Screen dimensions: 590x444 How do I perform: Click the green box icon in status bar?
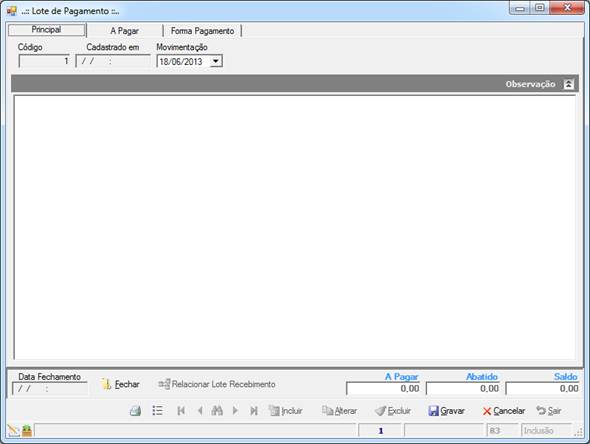(x=27, y=430)
